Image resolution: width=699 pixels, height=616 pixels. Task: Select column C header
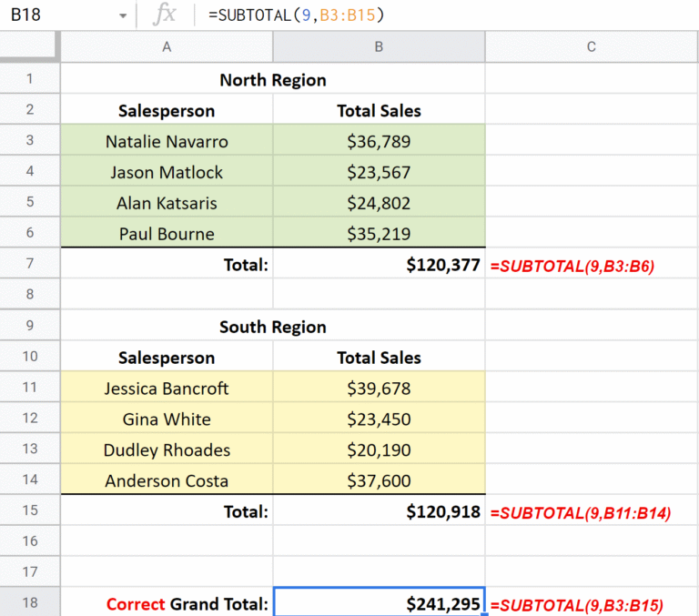point(592,46)
